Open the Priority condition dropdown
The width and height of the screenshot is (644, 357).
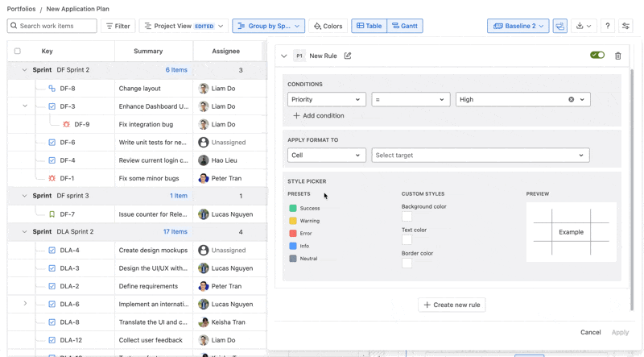(x=326, y=100)
